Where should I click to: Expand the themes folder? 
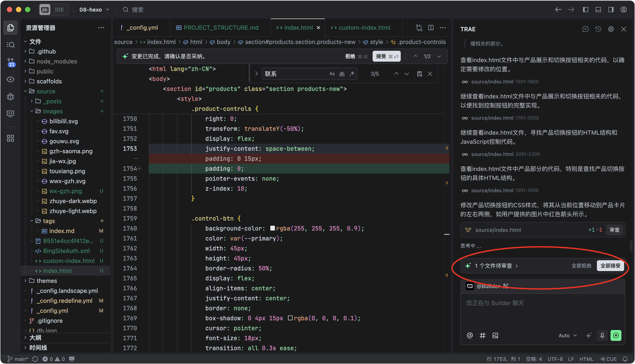[x=46, y=281]
